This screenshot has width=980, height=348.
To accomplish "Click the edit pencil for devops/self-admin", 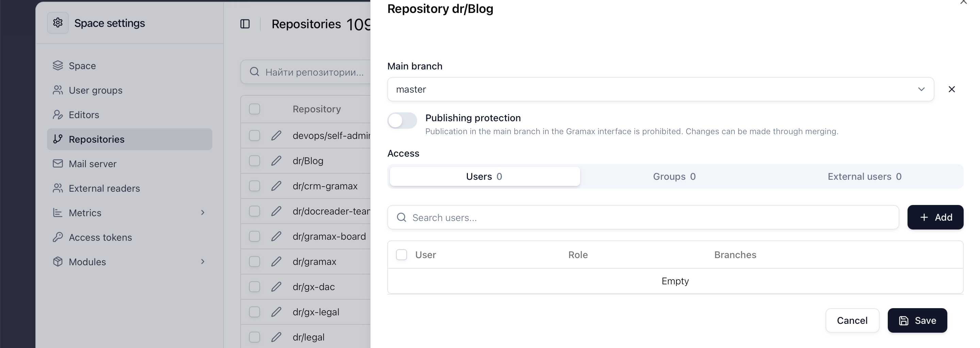I will pyautogui.click(x=276, y=136).
